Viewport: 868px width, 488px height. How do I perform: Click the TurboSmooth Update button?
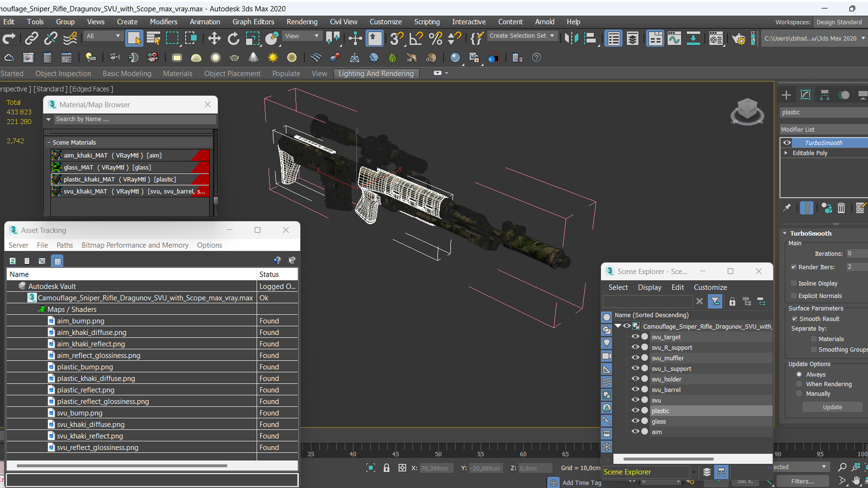(x=832, y=407)
